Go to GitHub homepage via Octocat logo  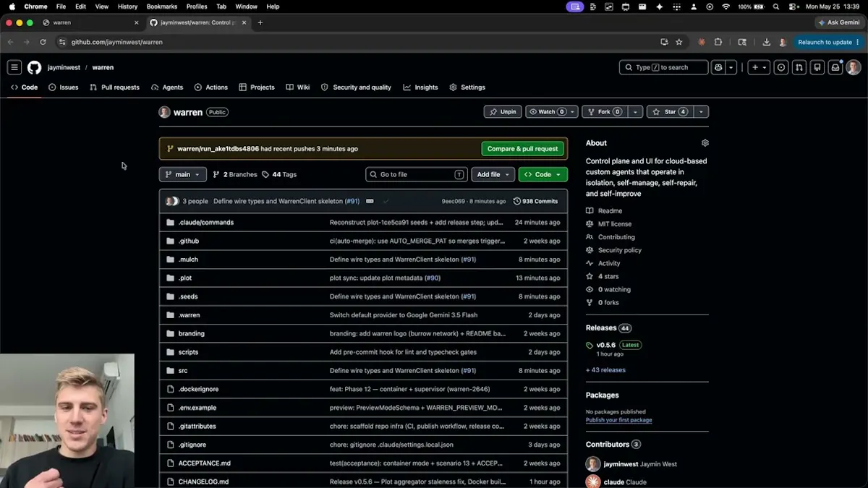[34, 67]
